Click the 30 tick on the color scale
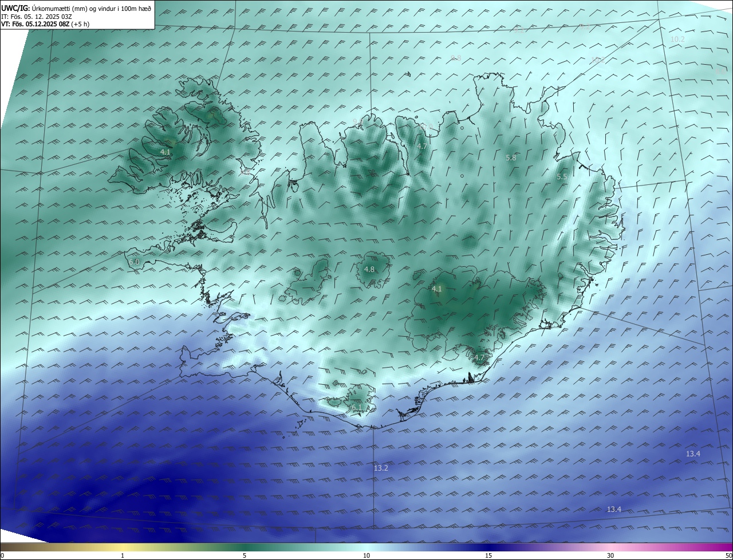 (x=610, y=555)
